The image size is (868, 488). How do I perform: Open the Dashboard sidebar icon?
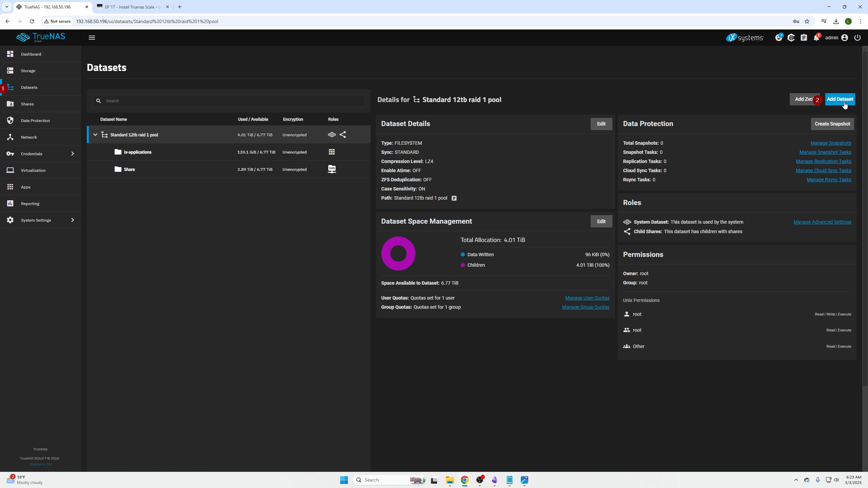coord(10,54)
